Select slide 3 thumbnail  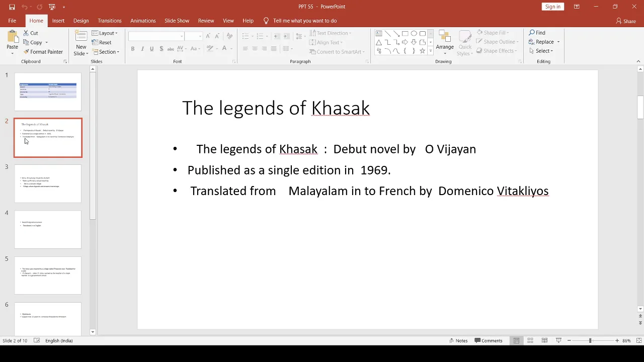48,184
